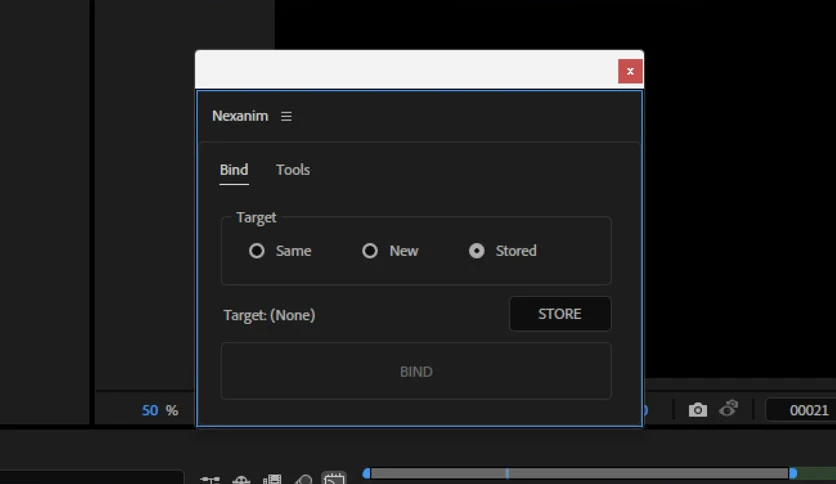This screenshot has width=836, height=484.
Task: Click the current time marker in navigator
Action: (507, 473)
